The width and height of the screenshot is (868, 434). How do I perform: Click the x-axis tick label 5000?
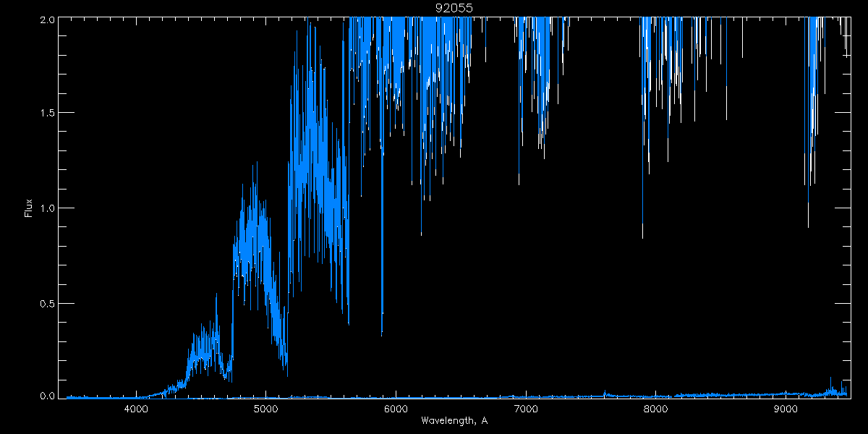click(265, 409)
